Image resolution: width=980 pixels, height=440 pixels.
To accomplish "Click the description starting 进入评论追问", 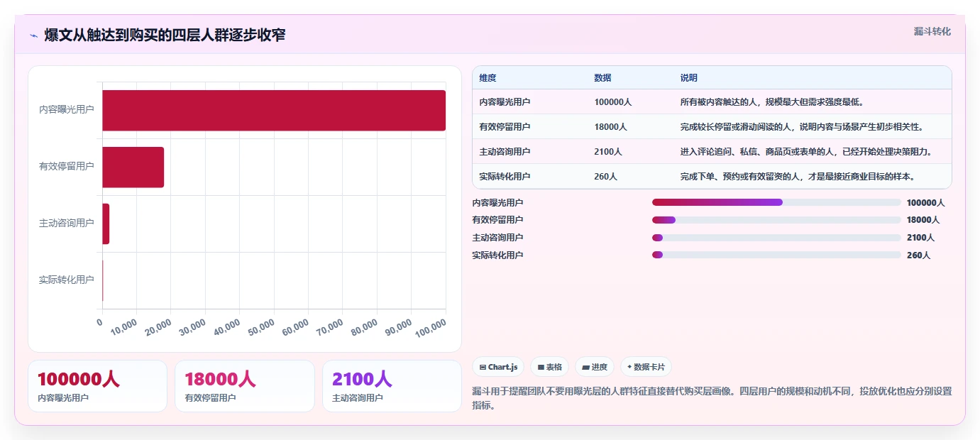I will 805,152.
